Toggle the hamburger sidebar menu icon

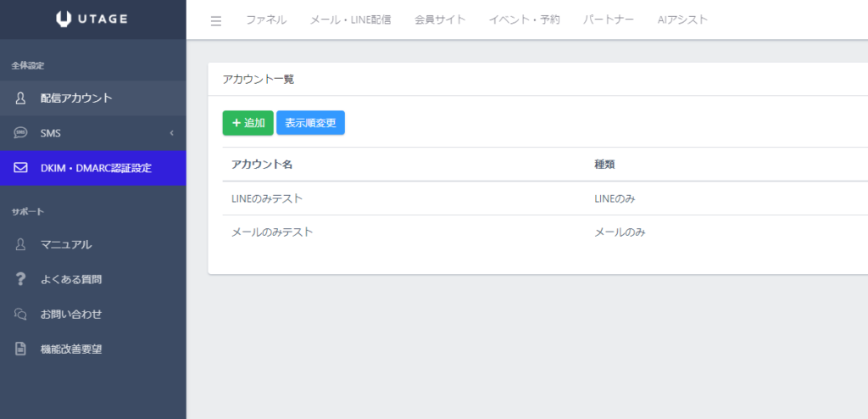pos(216,20)
